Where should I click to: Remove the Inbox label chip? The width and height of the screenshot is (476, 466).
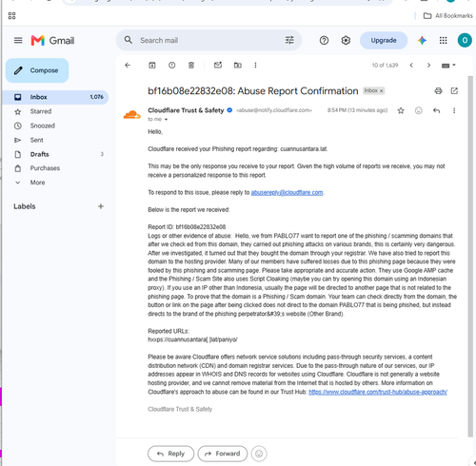pos(382,91)
